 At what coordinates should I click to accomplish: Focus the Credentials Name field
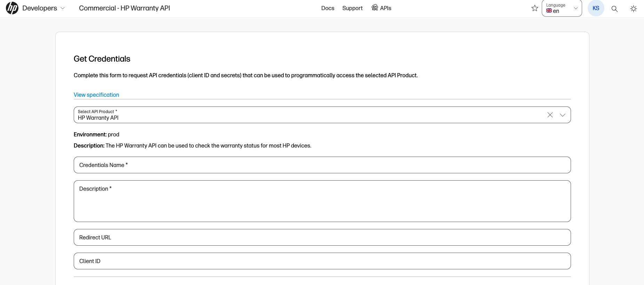pyautogui.click(x=322, y=165)
